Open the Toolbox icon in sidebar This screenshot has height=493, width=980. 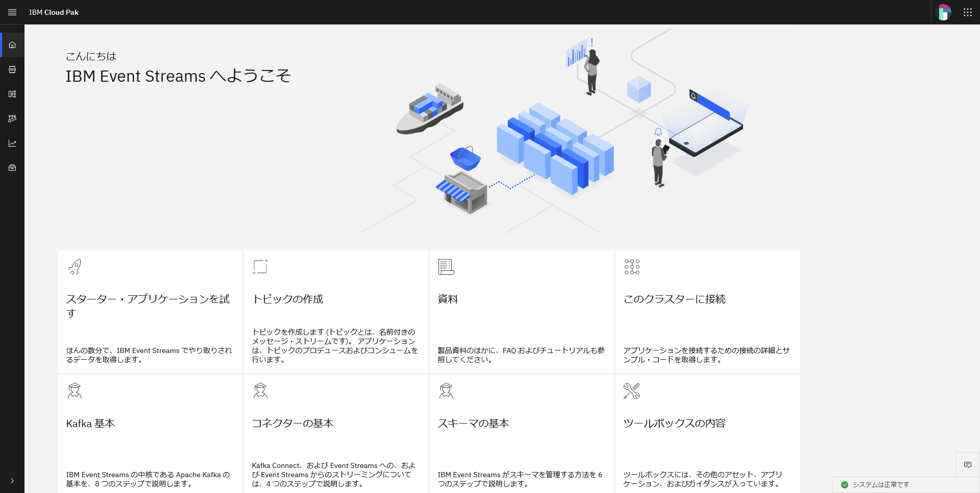12,168
